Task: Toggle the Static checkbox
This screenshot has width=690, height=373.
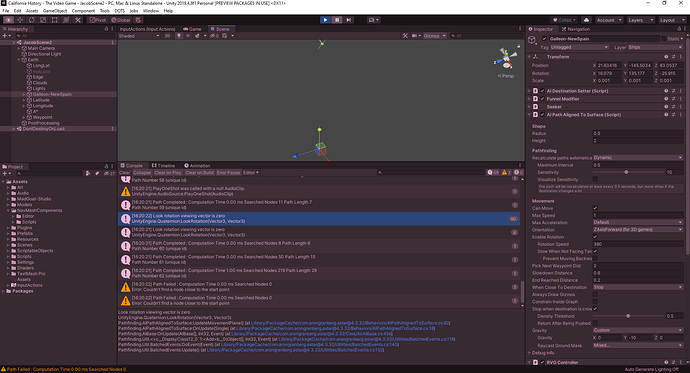Action: point(663,39)
